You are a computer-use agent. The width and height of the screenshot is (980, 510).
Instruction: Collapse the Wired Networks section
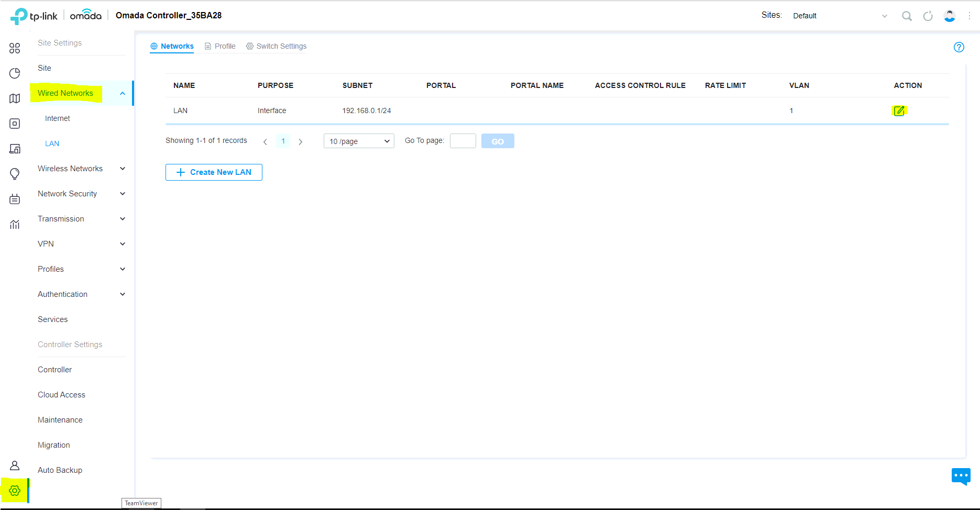tap(122, 93)
